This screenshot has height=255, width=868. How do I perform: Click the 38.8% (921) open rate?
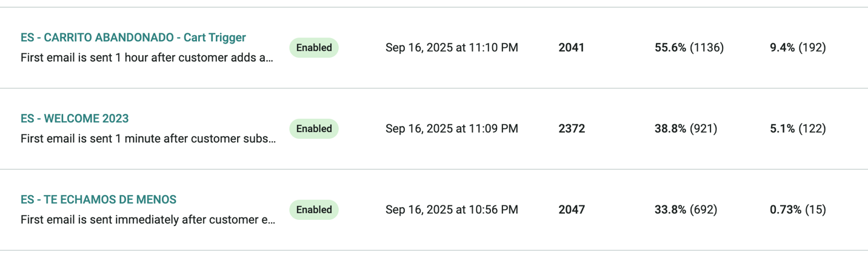tap(686, 129)
